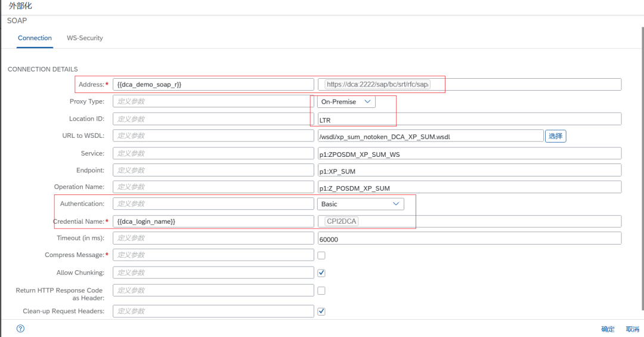644x337 pixels.
Task: Click the Timeout parameter field
Action: (x=213, y=238)
